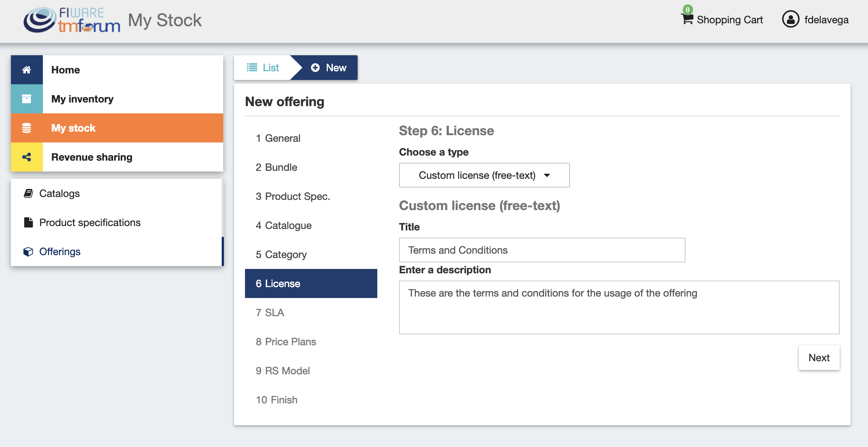Click the user avatar icon
This screenshot has height=447, width=868.
pyautogui.click(x=791, y=19)
